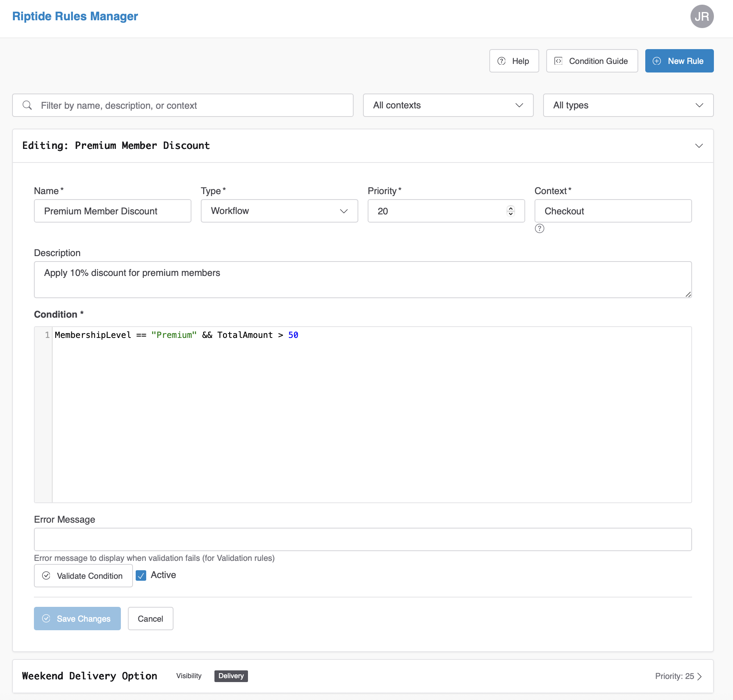Open the All contexts dropdown
The width and height of the screenshot is (733, 700).
tap(448, 105)
